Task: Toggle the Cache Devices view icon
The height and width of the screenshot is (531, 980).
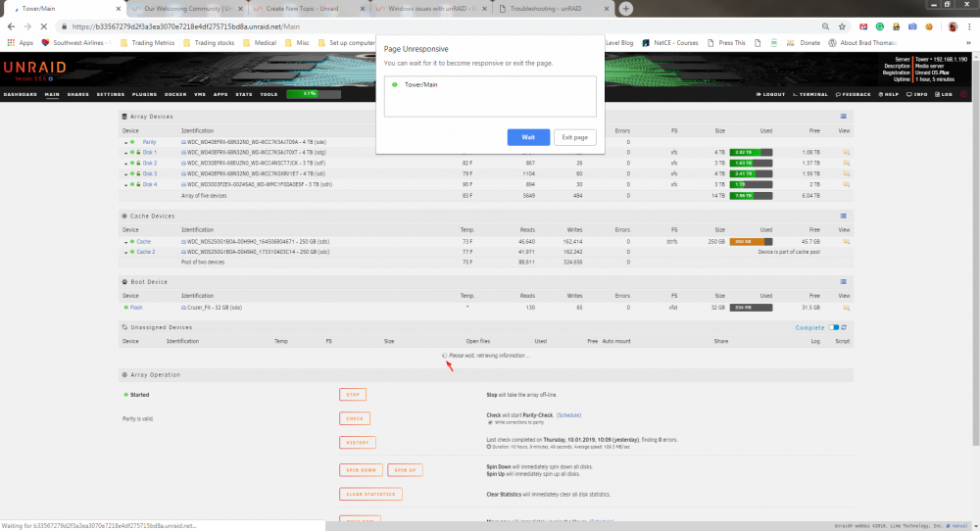Action: [x=843, y=216]
